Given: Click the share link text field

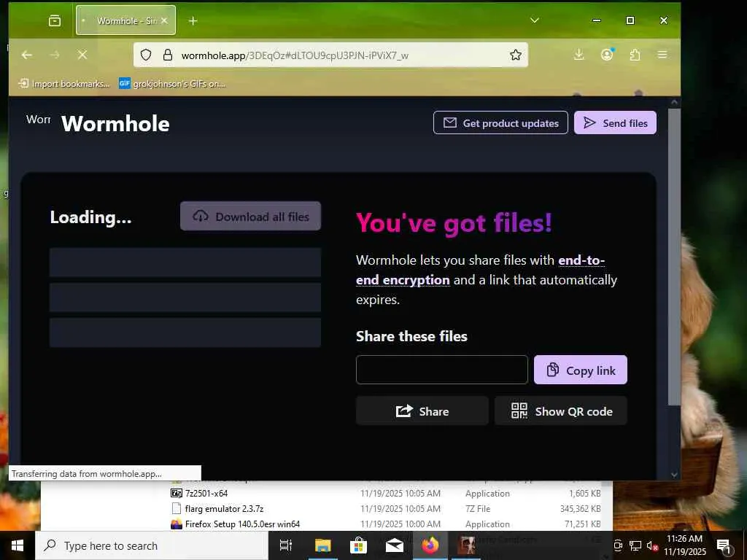Looking at the screenshot, I should pos(441,370).
